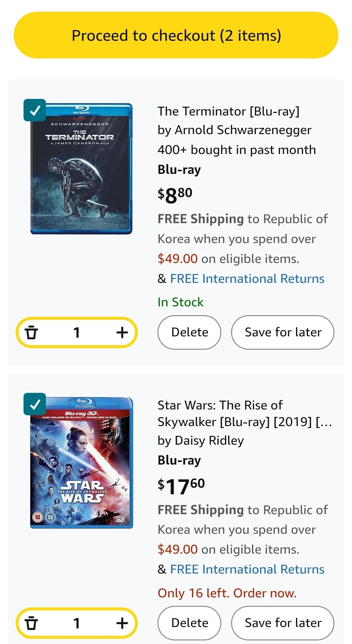Click trash icon in Terminator quantity stepper

tap(32, 332)
